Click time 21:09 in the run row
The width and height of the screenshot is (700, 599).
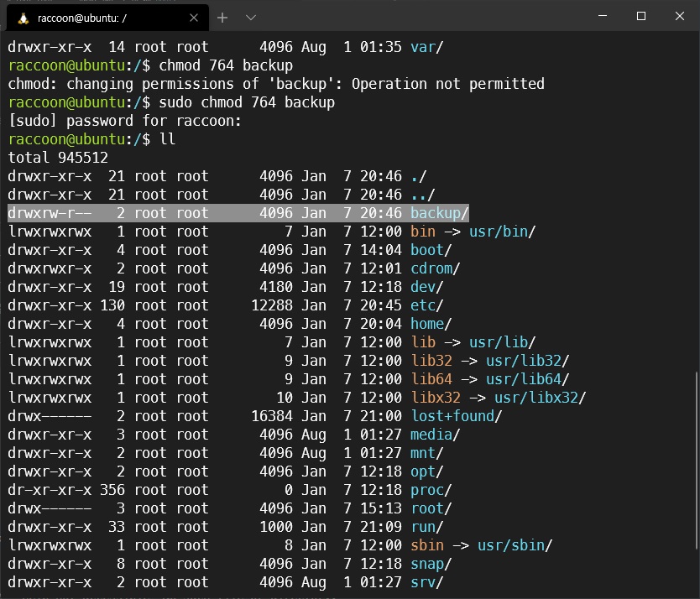click(x=381, y=527)
